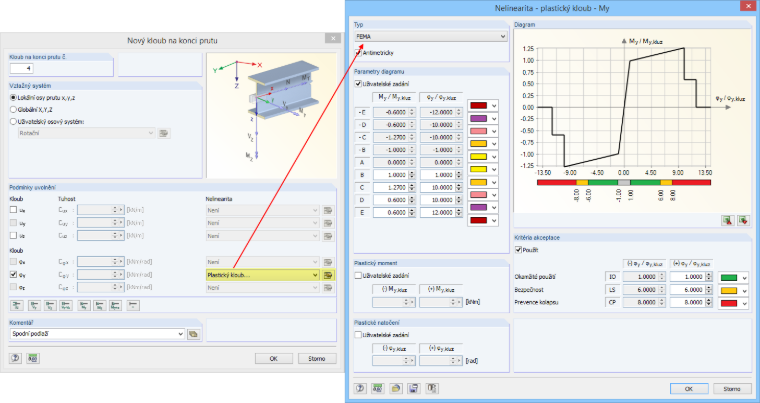This screenshot has height=403, width=760.
Task: Click the coordinate system picker icon next to Rotační
Action: (164, 133)
